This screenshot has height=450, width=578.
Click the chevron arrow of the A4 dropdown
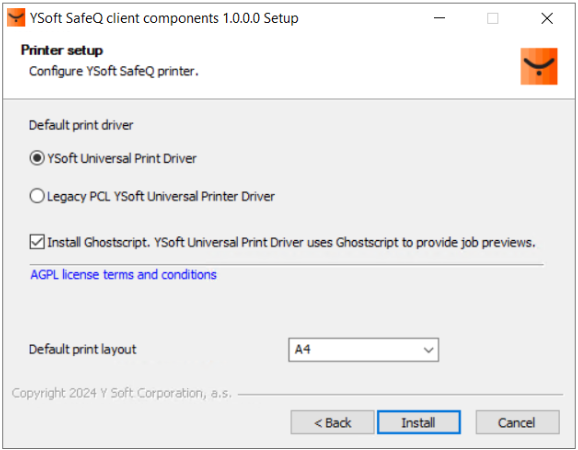428,350
